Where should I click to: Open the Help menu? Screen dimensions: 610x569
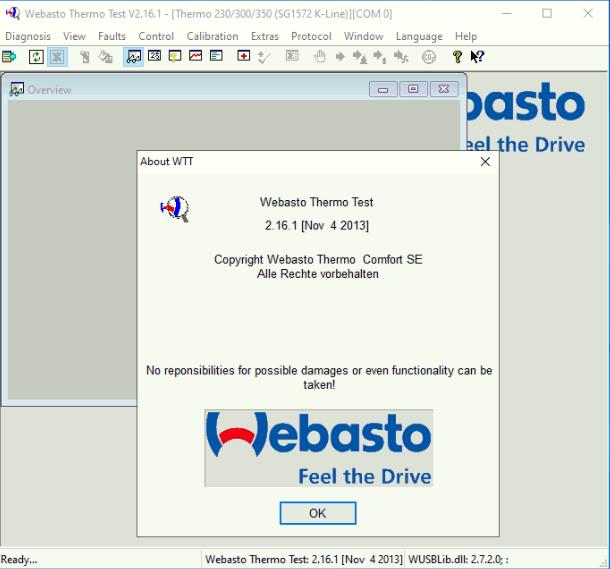[466, 36]
